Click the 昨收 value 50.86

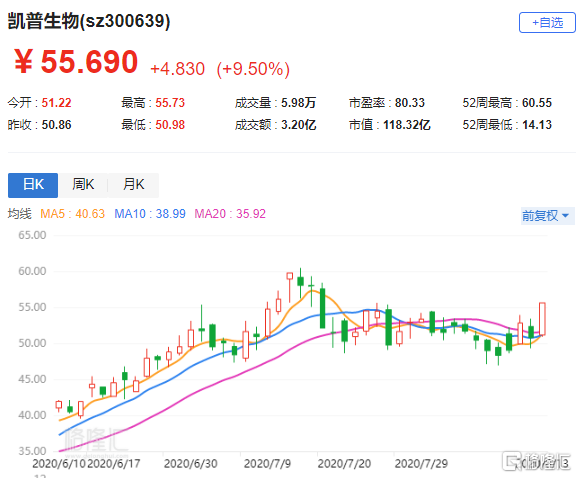click(x=56, y=125)
